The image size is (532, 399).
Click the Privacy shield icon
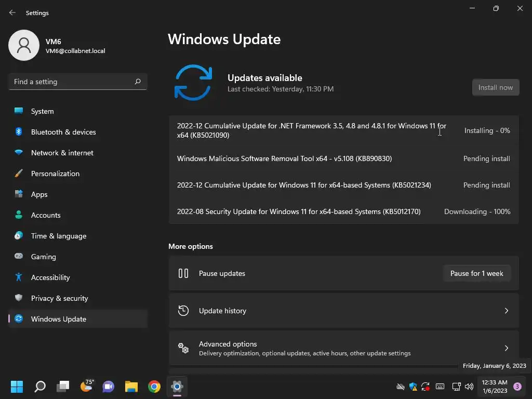pos(19,298)
